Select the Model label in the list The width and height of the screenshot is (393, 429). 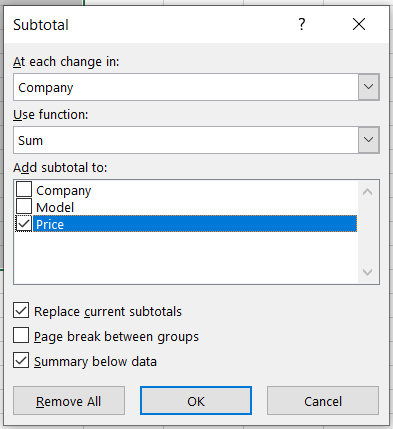(55, 207)
